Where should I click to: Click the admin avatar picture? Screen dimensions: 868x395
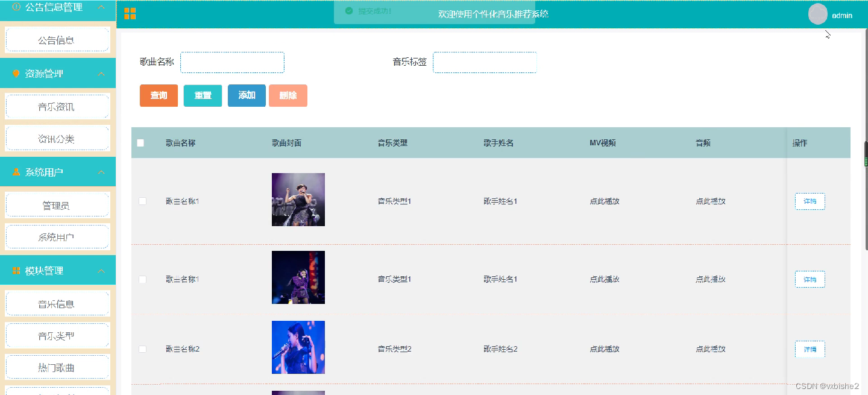click(818, 14)
